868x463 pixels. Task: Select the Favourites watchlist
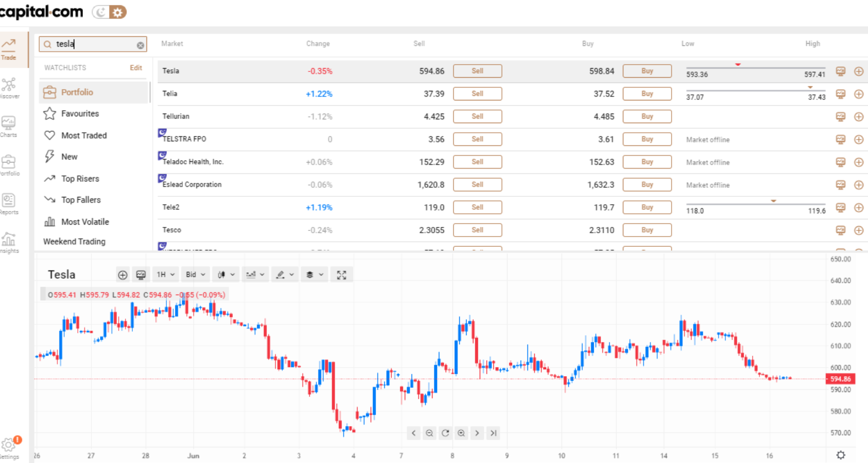(x=94, y=113)
